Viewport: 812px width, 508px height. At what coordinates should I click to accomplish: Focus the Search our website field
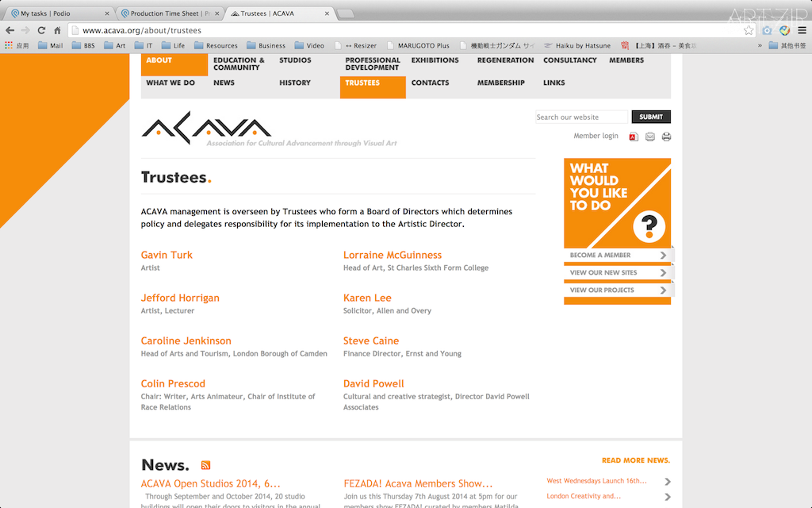pos(581,117)
